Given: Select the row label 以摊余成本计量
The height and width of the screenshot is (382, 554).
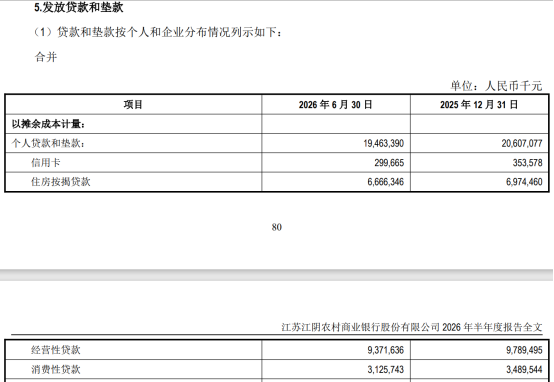Looking at the screenshot, I should pos(48,124).
